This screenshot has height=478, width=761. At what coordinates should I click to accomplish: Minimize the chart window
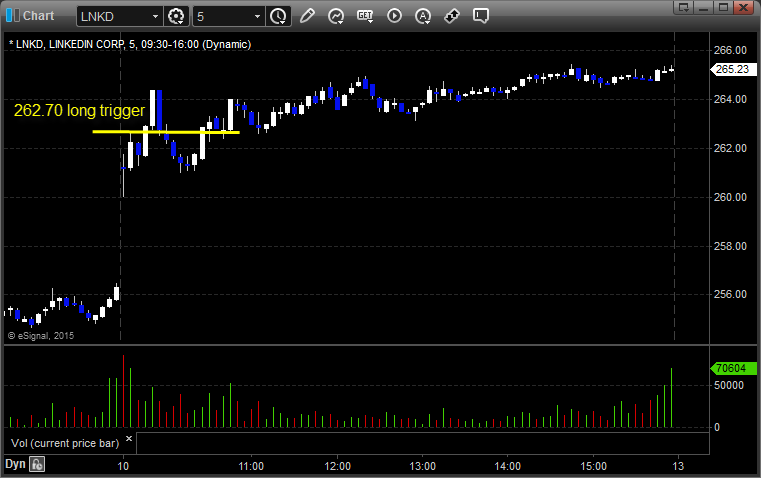[703, 7]
